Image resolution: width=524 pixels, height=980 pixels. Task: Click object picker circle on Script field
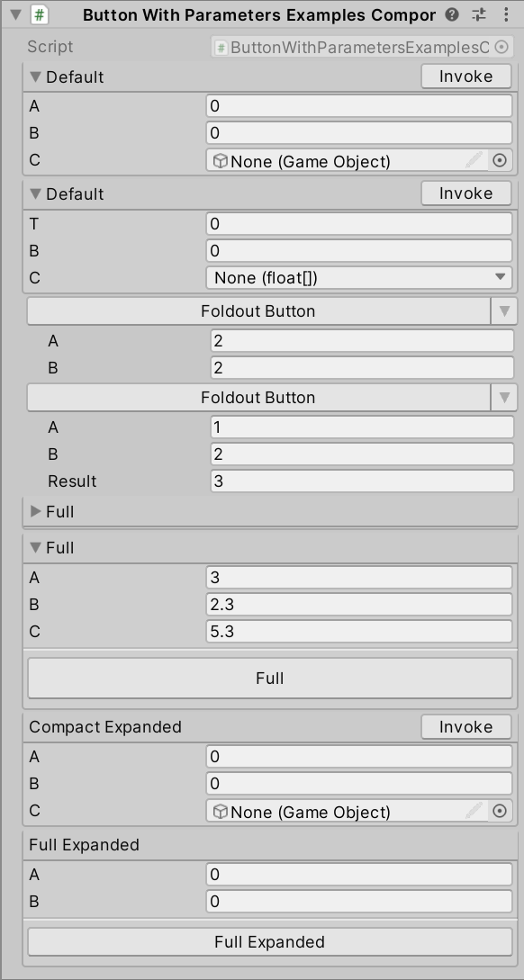pos(501,47)
